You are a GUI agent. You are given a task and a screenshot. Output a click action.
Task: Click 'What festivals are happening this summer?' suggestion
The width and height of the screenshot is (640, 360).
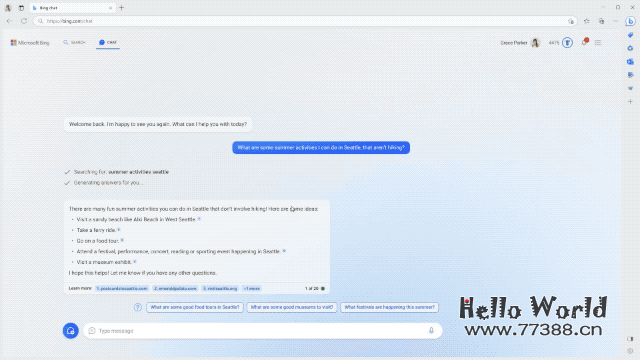click(389, 307)
